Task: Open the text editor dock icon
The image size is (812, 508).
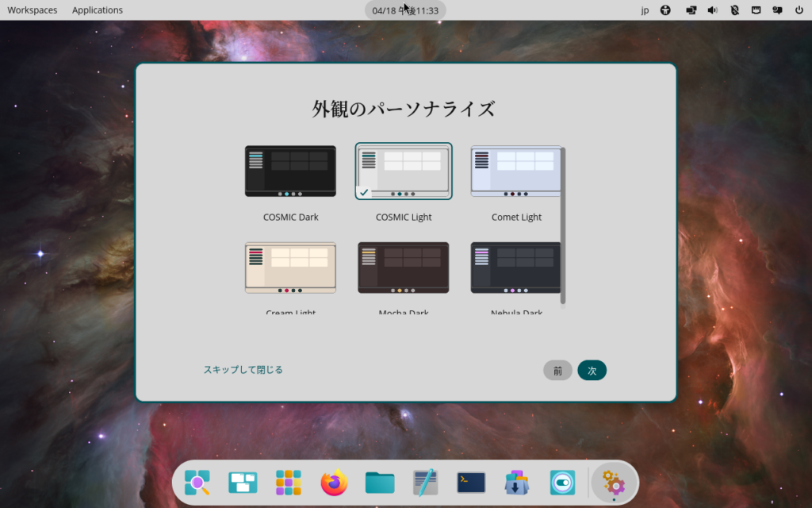Action: point(425,482)
